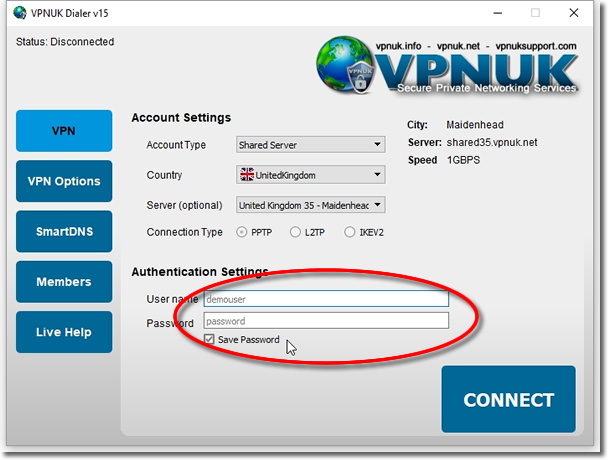Viewport: 608px width, 460px height.
Task: Click the Password input field
Action: tap(326, 321)
